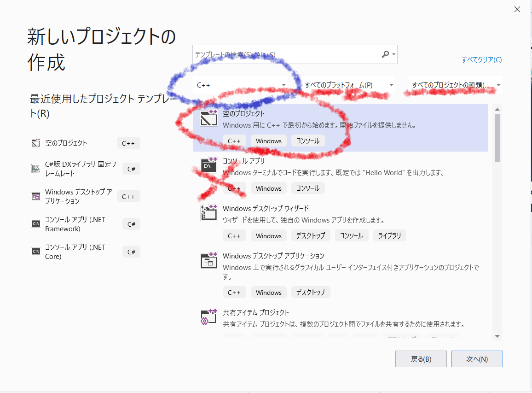Viewport: 532px width, 393px height.
Task: Expand the all project types dropdown
Action: pos(455,85)
